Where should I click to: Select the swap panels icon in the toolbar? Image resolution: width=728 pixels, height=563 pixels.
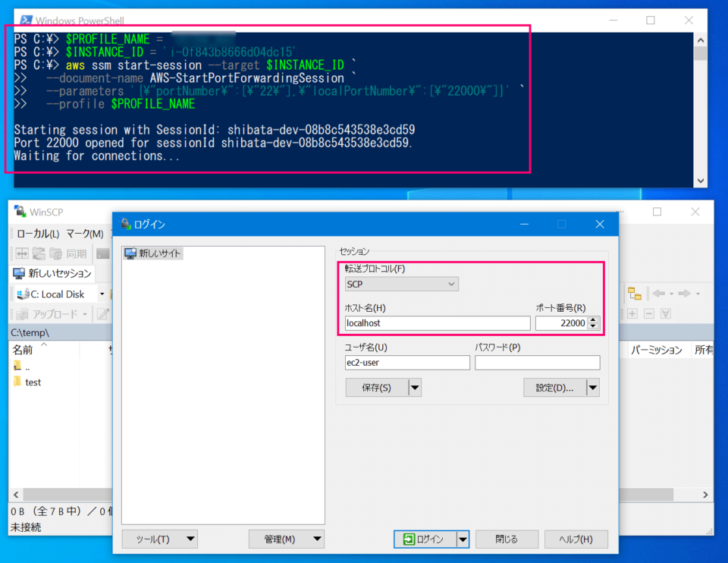tap(22, 253)
